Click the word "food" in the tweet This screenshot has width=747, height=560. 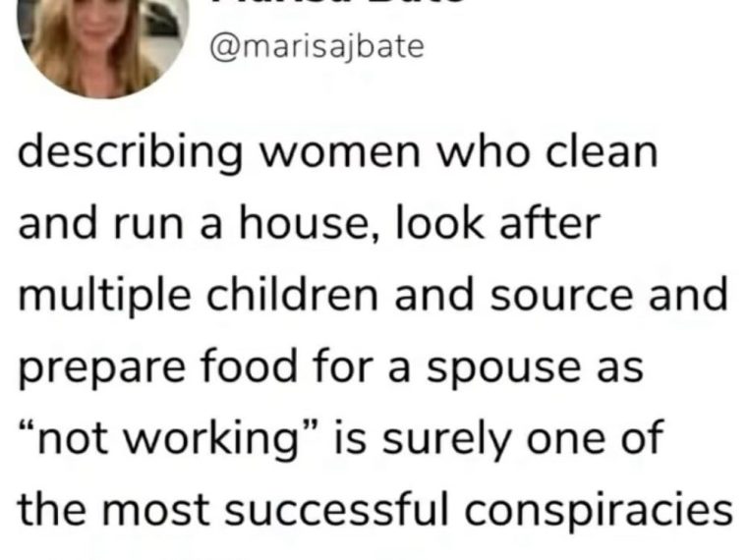click(x=249, y=365)
